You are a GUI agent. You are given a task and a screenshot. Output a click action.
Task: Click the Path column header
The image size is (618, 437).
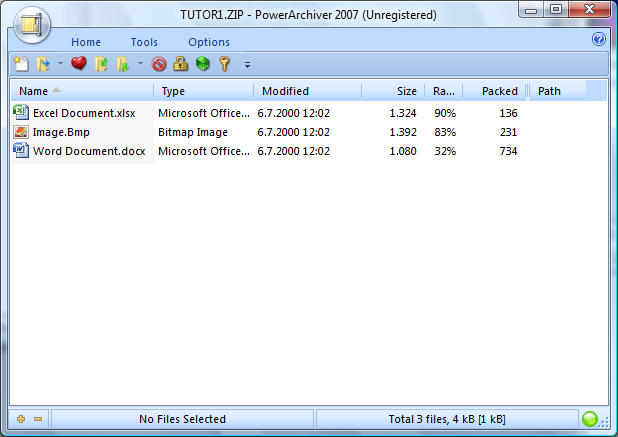tap(557, 91)
